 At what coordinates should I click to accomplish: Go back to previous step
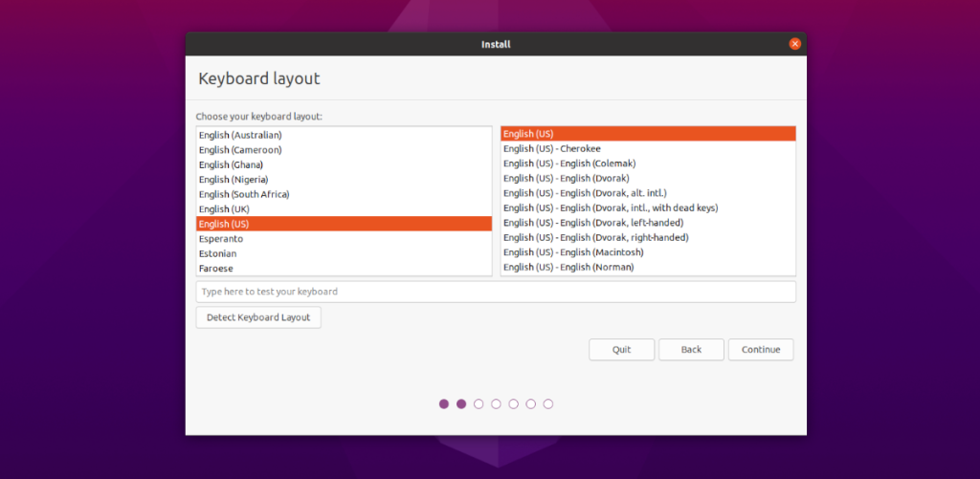[x=691, y=350]
